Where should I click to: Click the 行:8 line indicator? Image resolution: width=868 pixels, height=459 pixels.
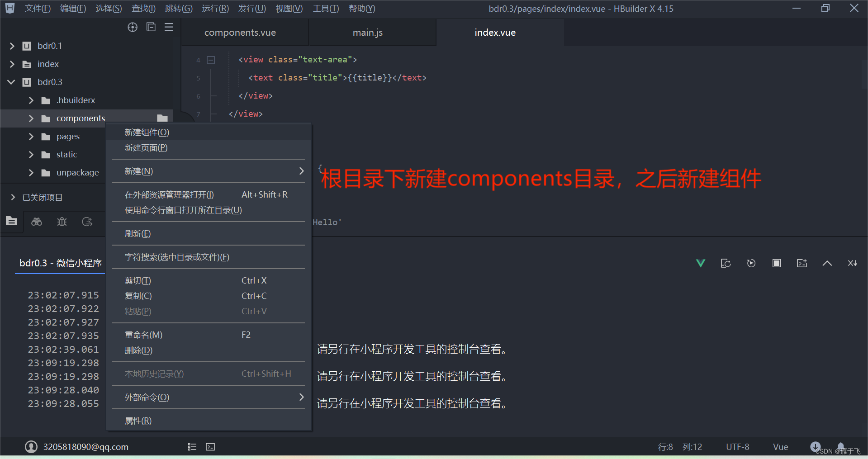pyautogui.click(x=665, y=447)
